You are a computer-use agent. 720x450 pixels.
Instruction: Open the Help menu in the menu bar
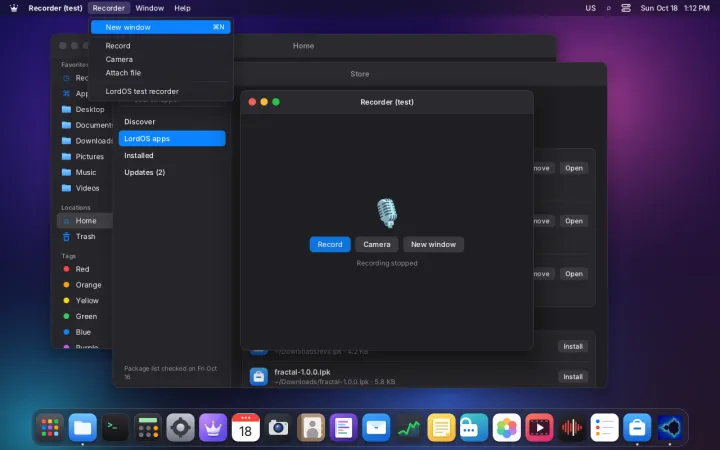182,8
